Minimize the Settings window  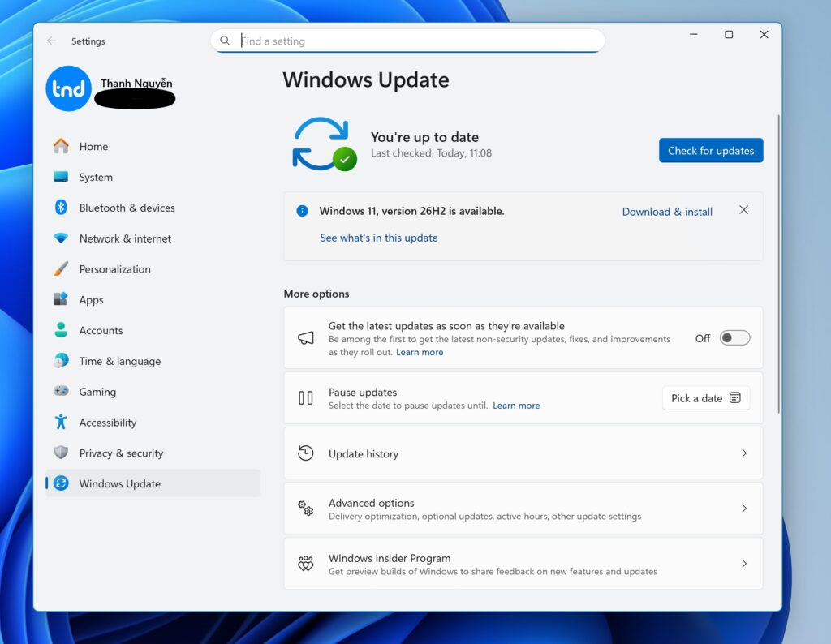693,34
